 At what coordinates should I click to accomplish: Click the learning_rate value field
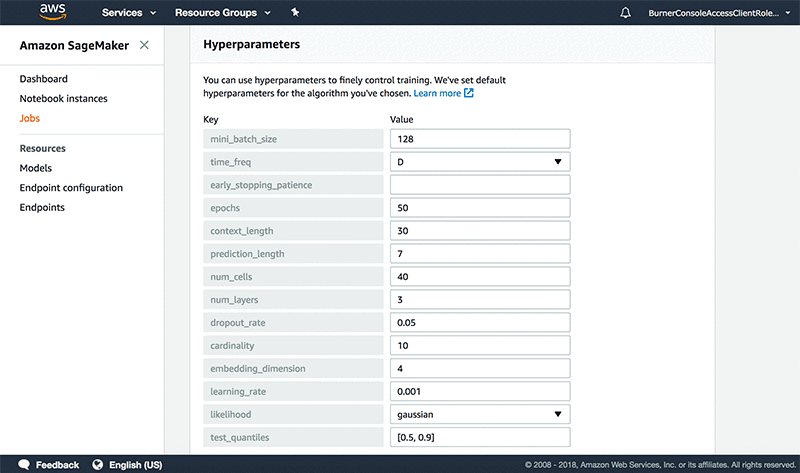(480, 391)
